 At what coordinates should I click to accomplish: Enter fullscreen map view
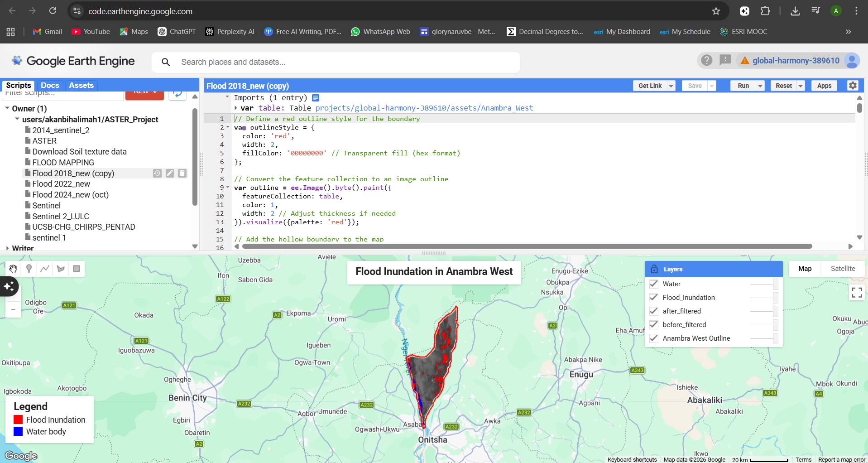click(x=856, y=293)
